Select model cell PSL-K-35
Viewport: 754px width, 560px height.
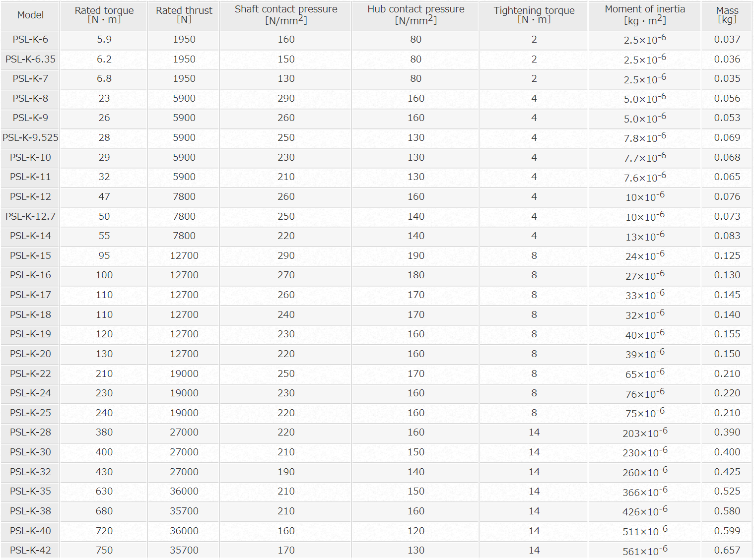tap(30, 492)
